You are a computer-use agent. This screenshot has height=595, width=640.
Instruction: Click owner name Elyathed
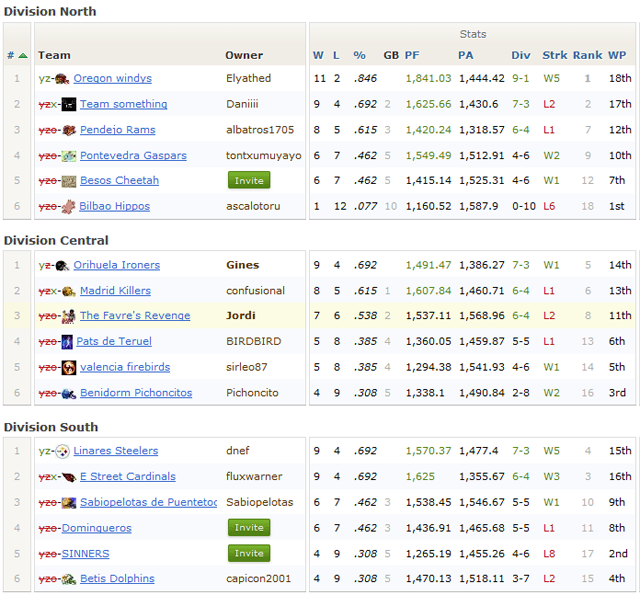pyautogui.click(x=249, y=78)
